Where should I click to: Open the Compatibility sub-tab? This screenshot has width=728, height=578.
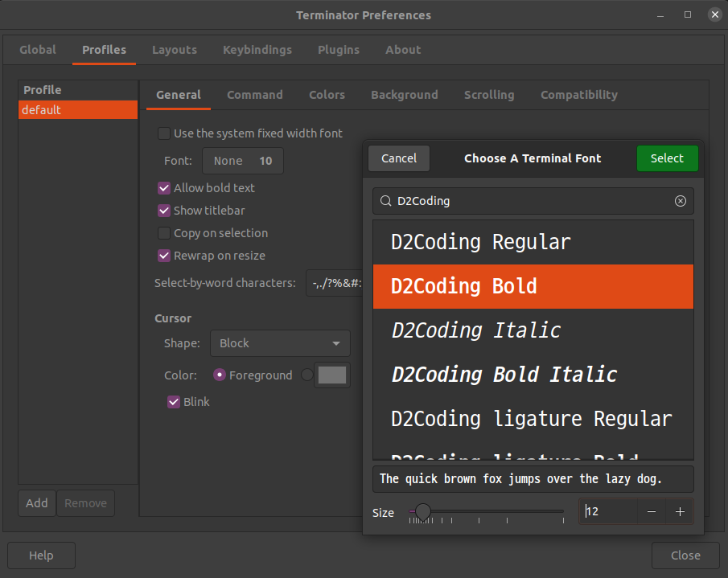click(579, 95)
